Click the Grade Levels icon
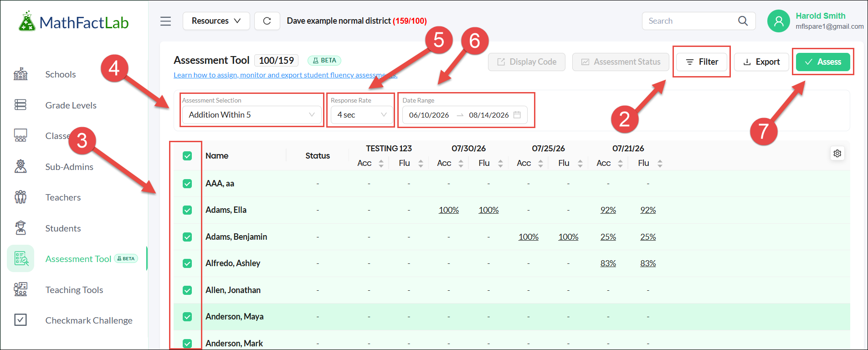 click(x=21, y=105)
